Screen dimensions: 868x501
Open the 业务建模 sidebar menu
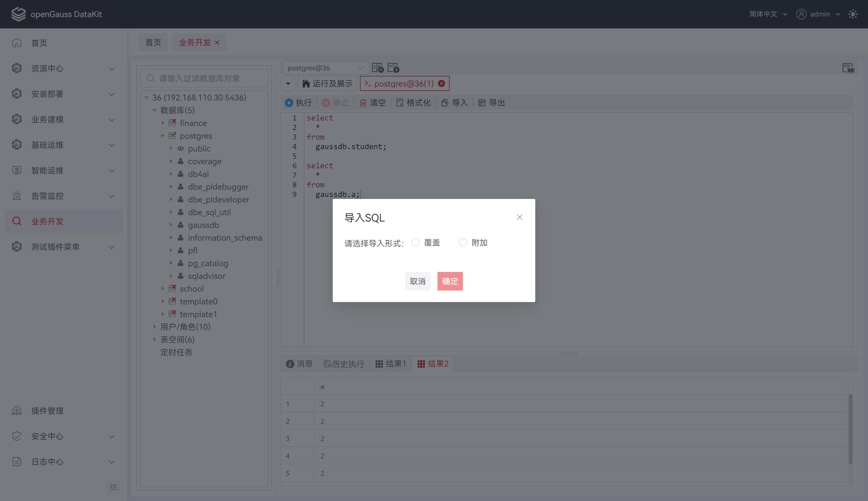(x=64, y=119)
